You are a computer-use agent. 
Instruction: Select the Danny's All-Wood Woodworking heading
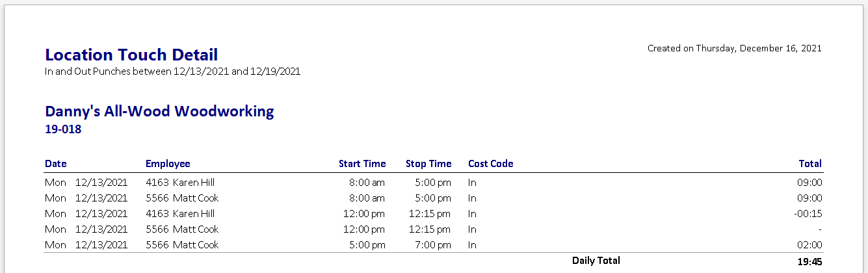[x=159, y=111]
